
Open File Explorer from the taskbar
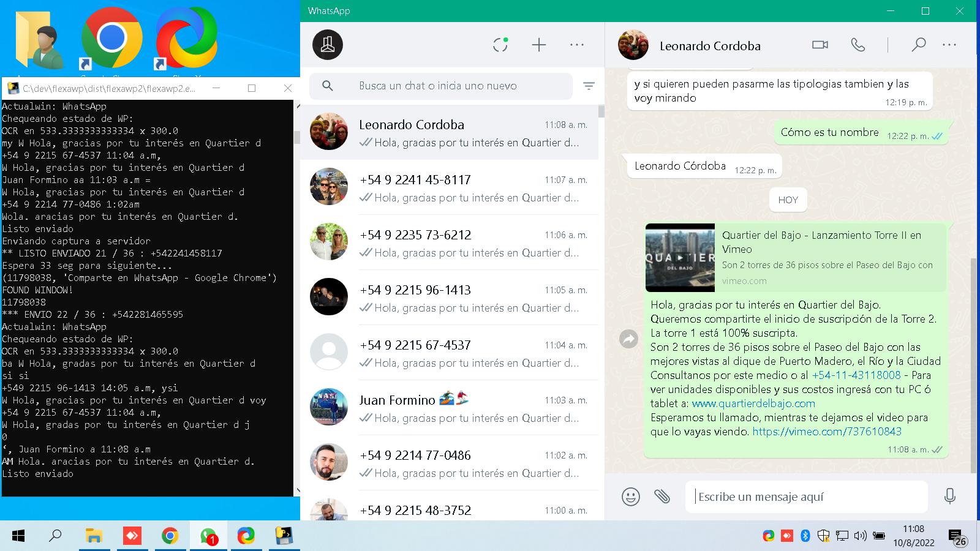coord(94,536)
